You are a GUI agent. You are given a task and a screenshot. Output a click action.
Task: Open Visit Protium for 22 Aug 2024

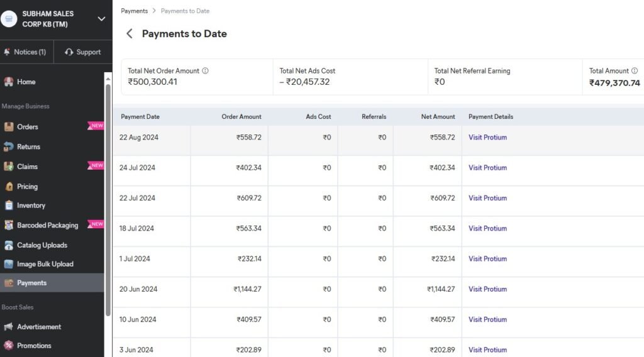tap(487, 138)
